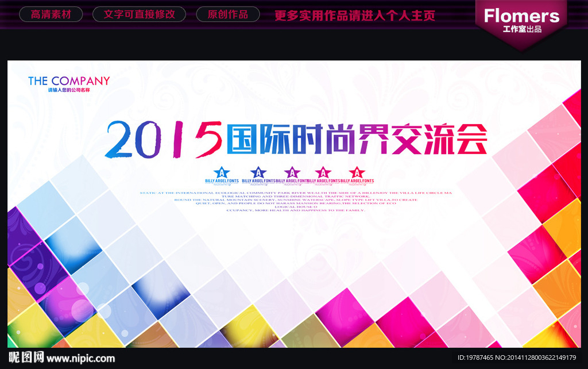This screenshot has width=588, height=369.
Task: Select the 文字可直接修改 pill label
Action: pyautogui.click(x=139, y=14)
